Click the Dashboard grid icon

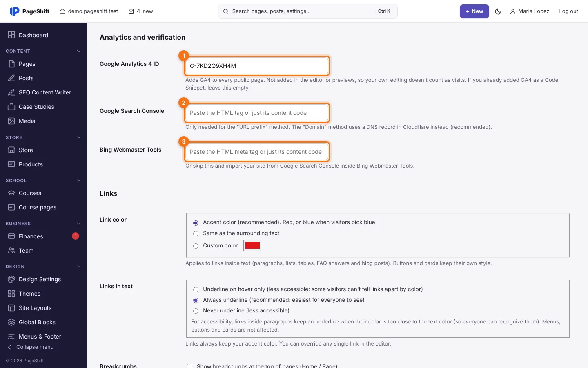point(11,35)
